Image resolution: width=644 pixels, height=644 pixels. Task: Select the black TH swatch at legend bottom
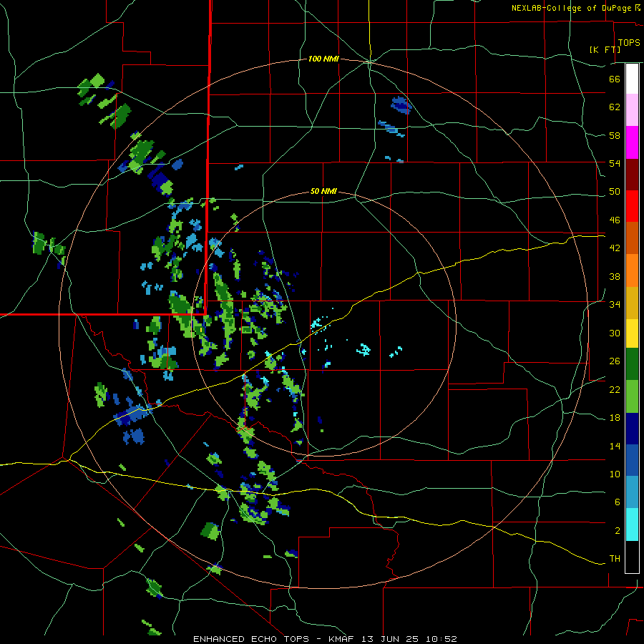632,557
